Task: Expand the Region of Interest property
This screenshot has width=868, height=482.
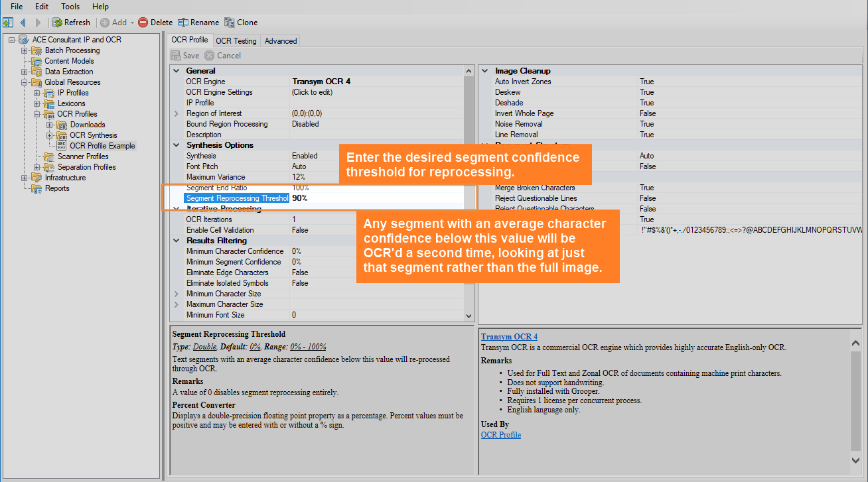Action: tap(176, 113)
